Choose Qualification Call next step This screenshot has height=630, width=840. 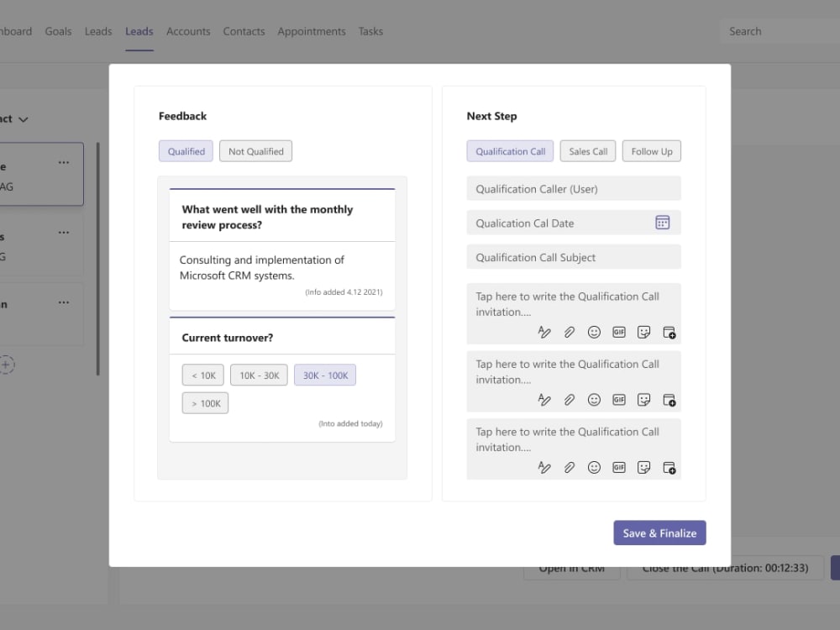point(510,151)
